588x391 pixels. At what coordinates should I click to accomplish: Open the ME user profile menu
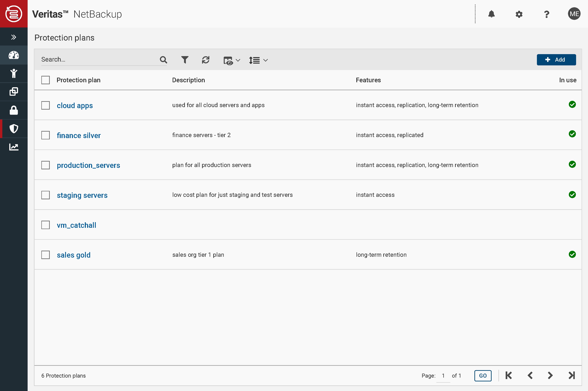click(574, 14)
